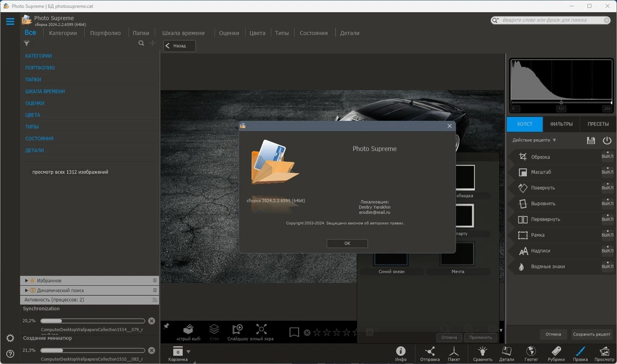Viewport: 617px width, 364px height.
Task: Switch to the Портфолио tab
Action: [x=105, y=33]
